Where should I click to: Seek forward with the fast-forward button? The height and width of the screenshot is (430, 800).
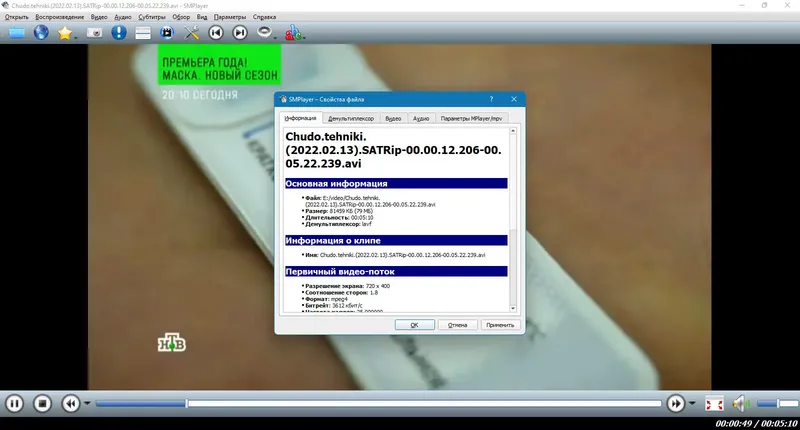pos(676,404)
